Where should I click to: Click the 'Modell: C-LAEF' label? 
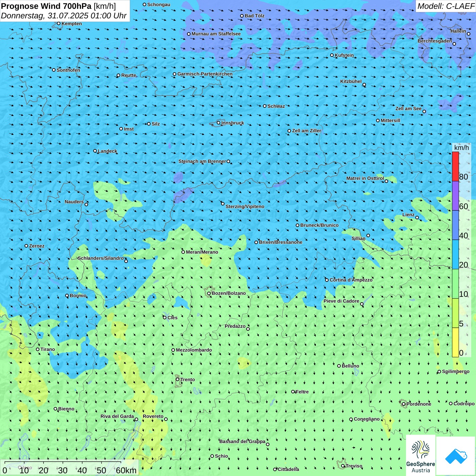tap(446, 6)
